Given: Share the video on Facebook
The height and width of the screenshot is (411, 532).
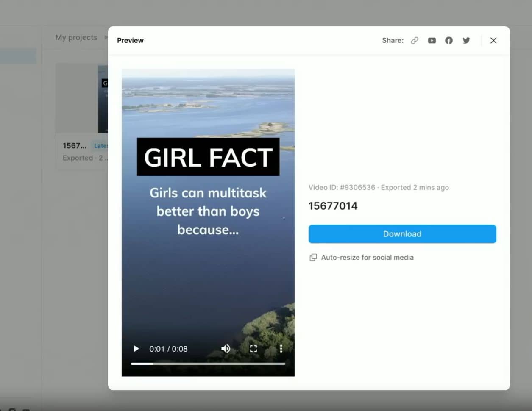Looking at the screenshot, I should (448, 40).
